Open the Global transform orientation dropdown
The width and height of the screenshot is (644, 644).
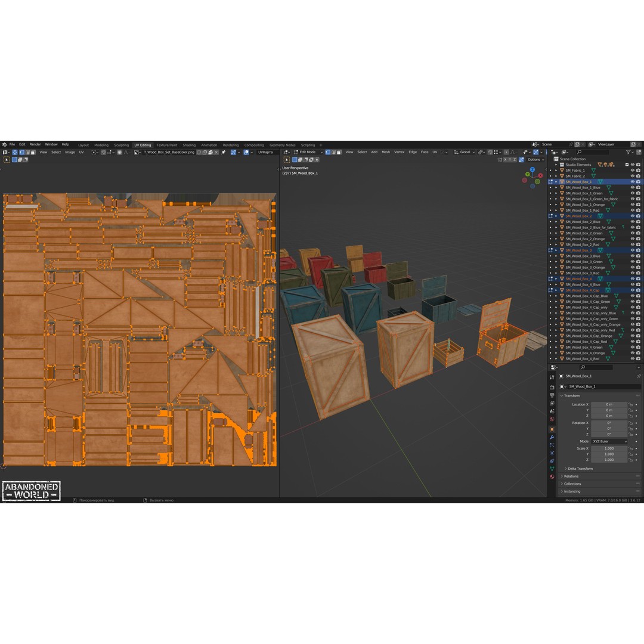coord(465,153)
